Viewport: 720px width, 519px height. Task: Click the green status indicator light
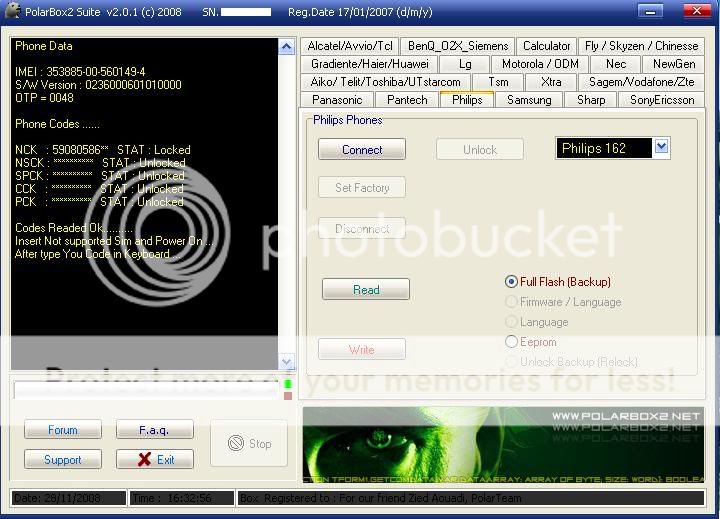pyautogui.click(x=288, y=384)
